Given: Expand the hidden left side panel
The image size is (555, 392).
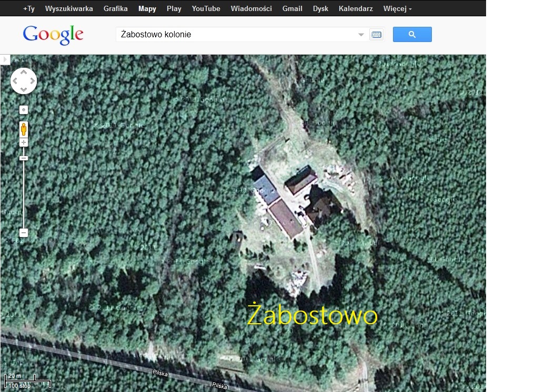Looking at the screenshot, I should [x=5, y=59].
